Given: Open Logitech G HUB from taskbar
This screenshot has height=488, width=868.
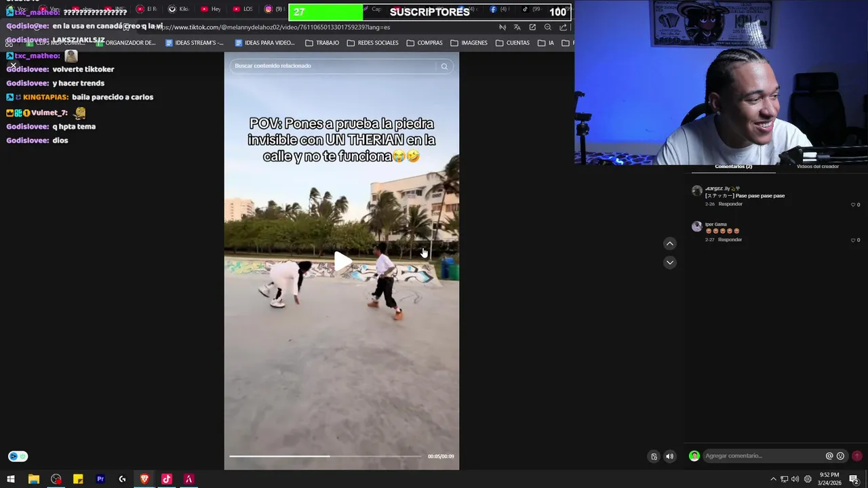Looking at the screenshot, I should coord(122,479).
